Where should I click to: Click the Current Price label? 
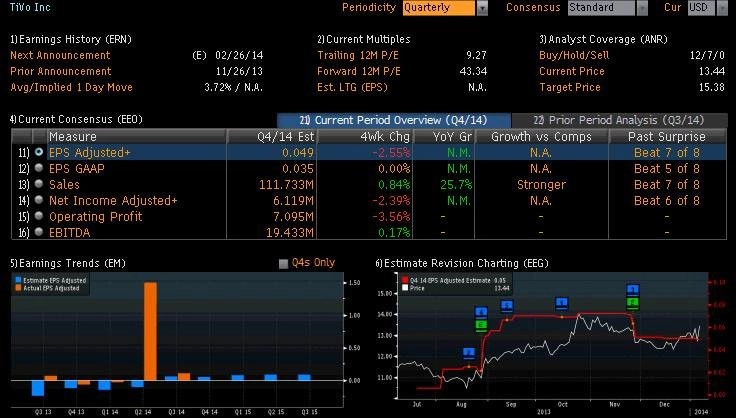(x=572, y=71)
